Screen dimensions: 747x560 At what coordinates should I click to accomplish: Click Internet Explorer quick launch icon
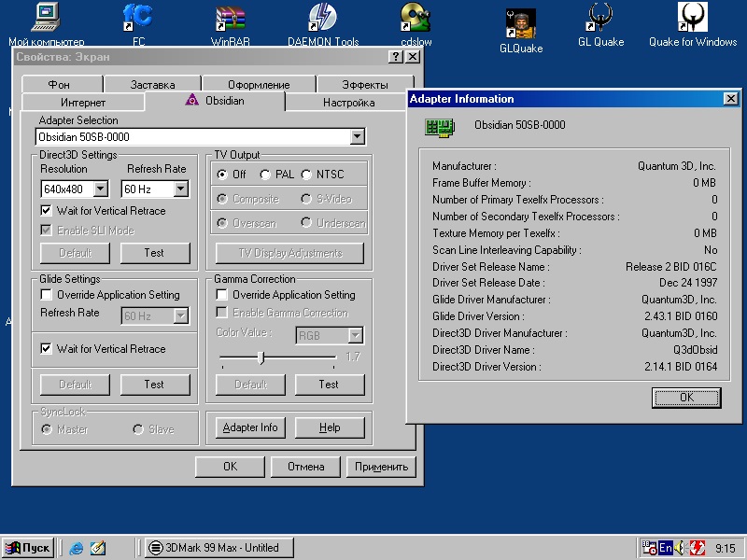coord(77,548)
